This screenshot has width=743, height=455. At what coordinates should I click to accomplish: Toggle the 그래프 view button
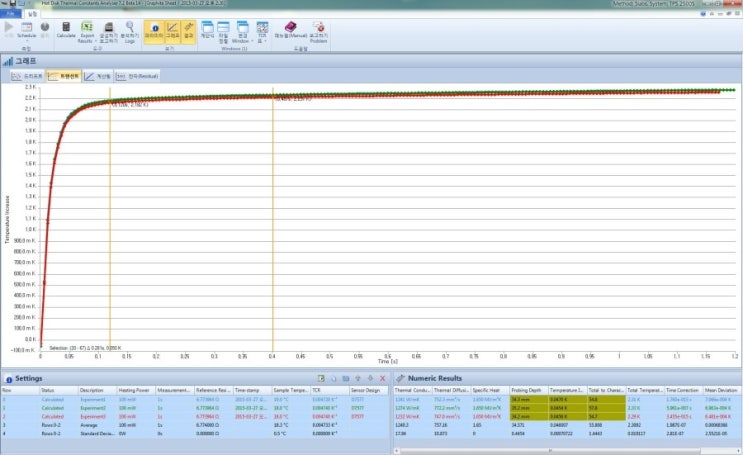point(171,30)
